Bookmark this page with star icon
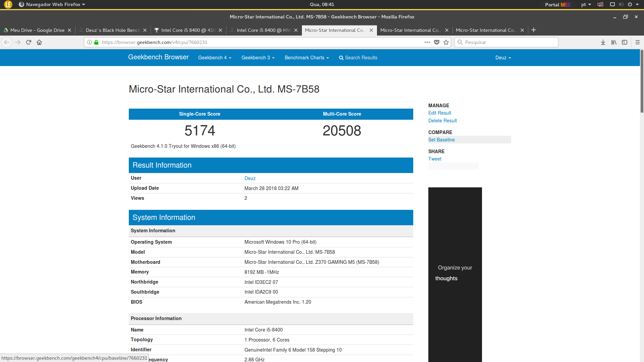The height and width of the screenshot is (362, 644). coord(446,42)
